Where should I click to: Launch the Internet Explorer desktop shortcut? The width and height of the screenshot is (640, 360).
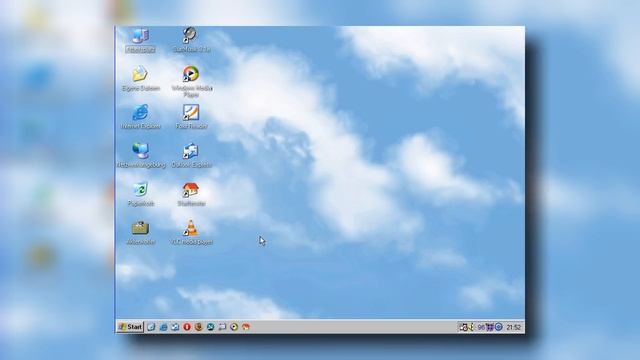pos(140,117)
